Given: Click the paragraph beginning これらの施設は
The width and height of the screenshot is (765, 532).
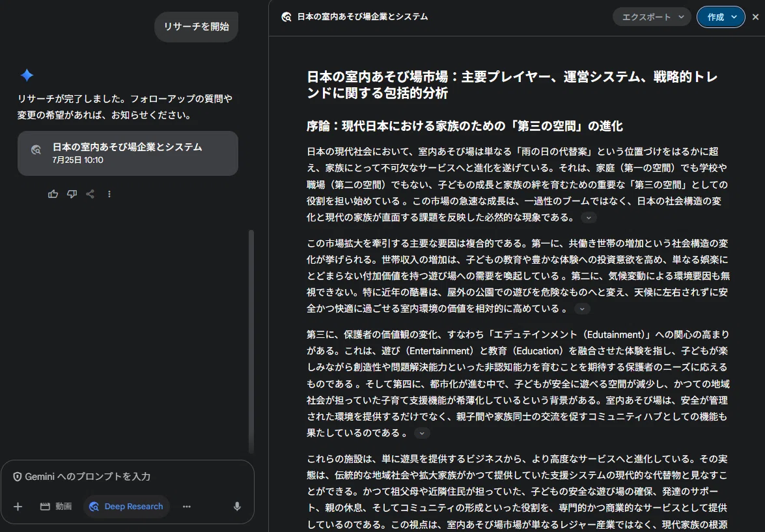Looking at the screenshot, I should 518,492.
